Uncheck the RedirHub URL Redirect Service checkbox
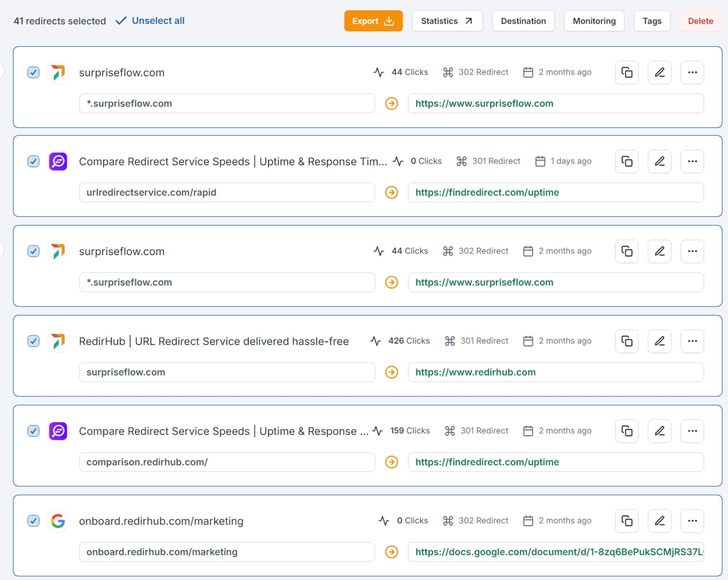This screenshot has width=728, height=580. coord(33,341)
